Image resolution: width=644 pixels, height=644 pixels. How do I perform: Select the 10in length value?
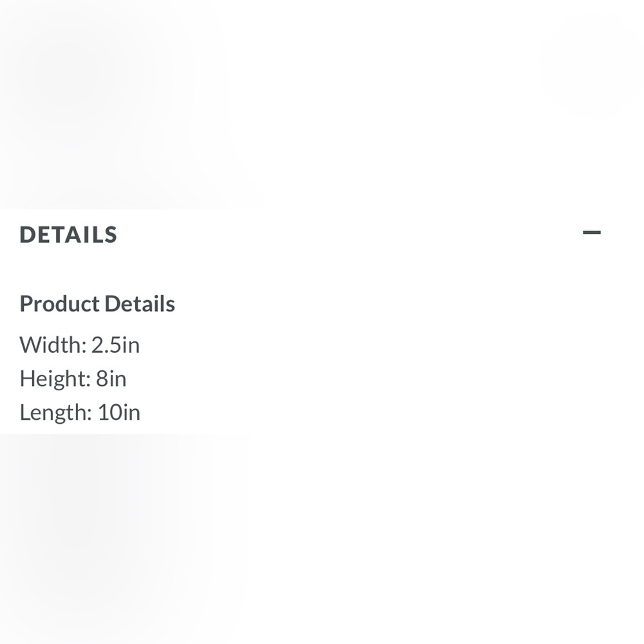[118, 412]
